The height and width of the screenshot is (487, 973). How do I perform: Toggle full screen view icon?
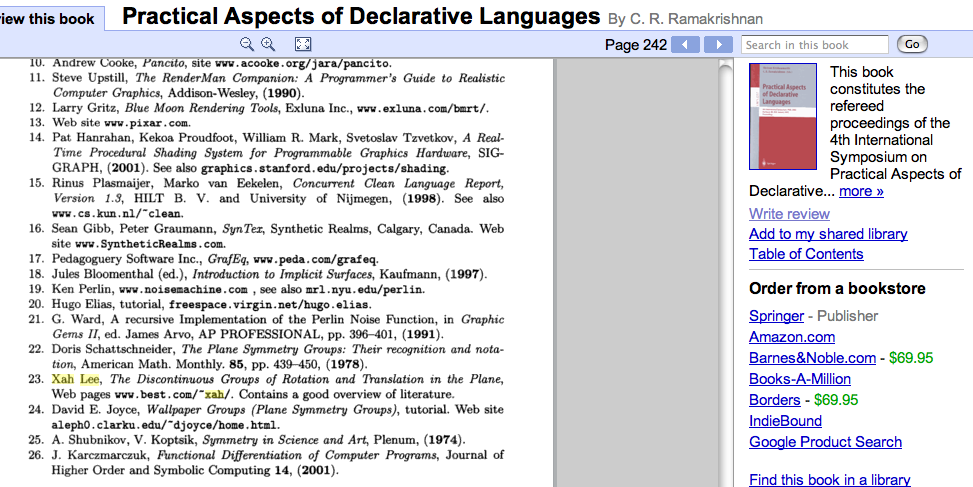[x=303, y=44]
